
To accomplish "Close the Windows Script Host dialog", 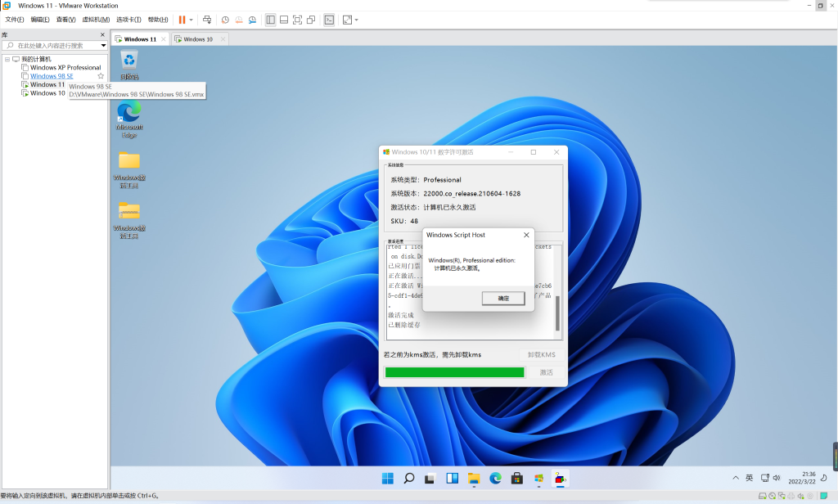I will 526,235.
